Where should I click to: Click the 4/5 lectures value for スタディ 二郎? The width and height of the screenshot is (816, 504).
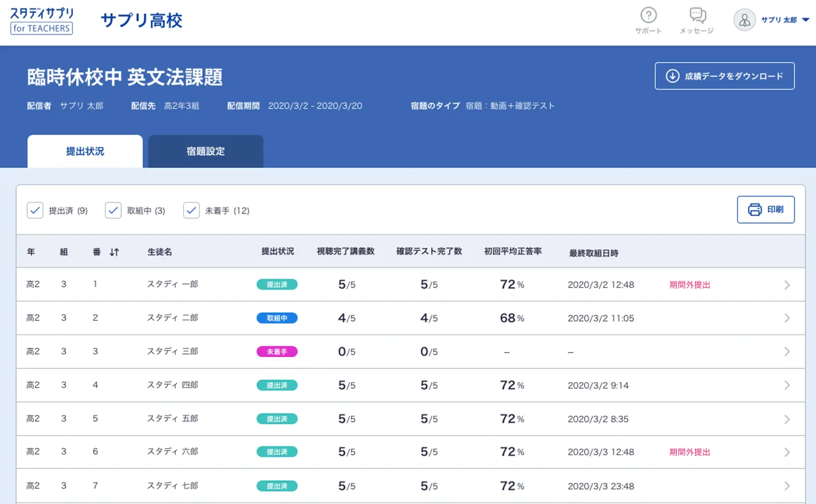(346, 318)
